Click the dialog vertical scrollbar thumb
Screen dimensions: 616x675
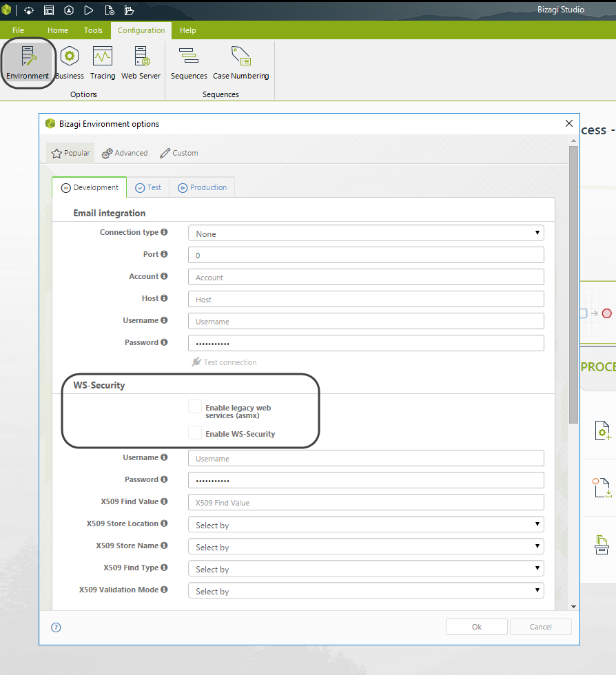(x=573, y=284)
